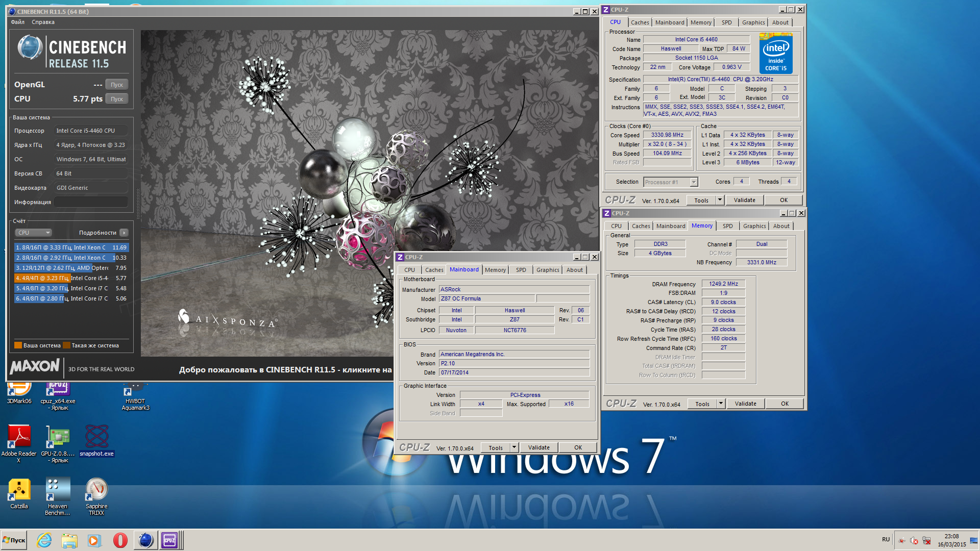980x551 pixels.
Task: Click the Show Desktop button in the tray
Action: (974, 540)
